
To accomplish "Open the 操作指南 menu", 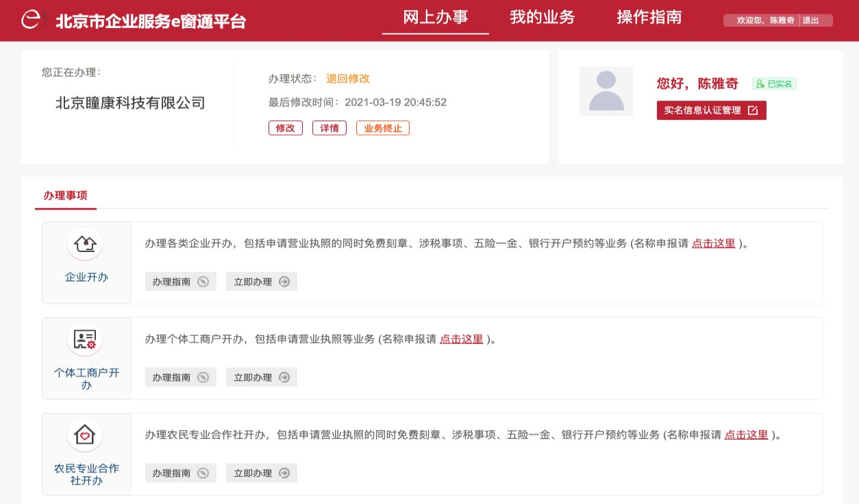I will (x=649, y=18).
